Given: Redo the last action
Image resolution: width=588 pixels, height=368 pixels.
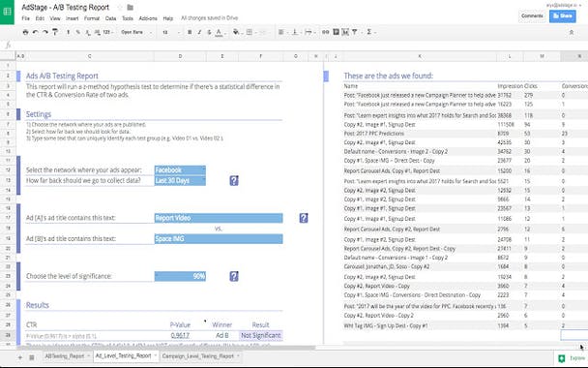Looking at the screenshot, I should click(x=45, y=32).
